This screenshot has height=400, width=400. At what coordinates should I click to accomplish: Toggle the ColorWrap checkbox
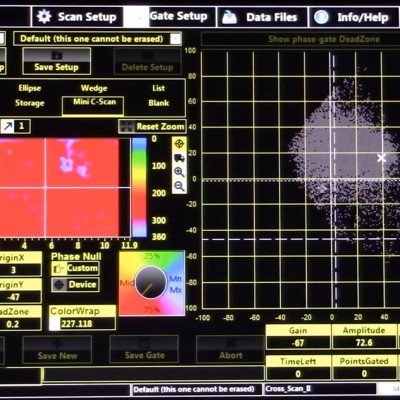tap(54, 323)
